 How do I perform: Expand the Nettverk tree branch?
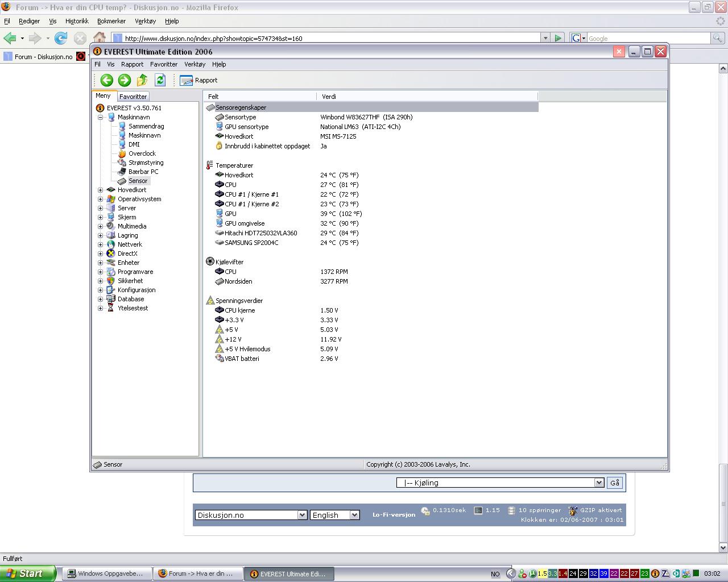[101, 244]
